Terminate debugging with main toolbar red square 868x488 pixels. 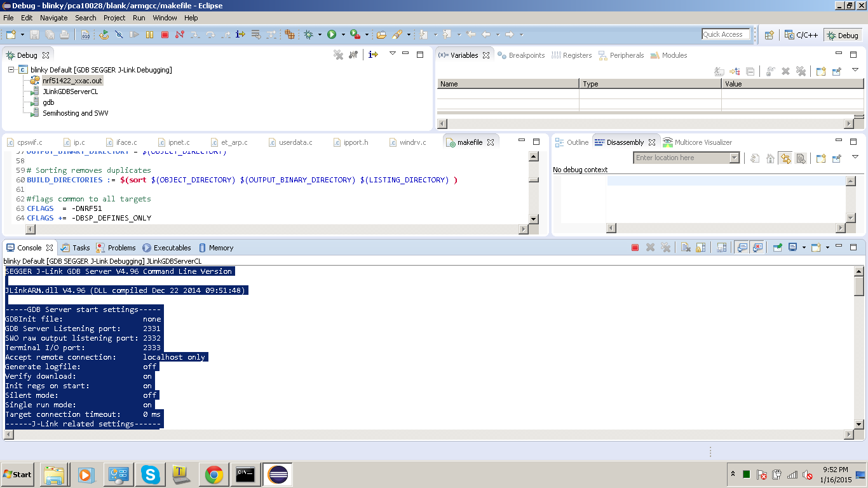[x=165, y=34]
